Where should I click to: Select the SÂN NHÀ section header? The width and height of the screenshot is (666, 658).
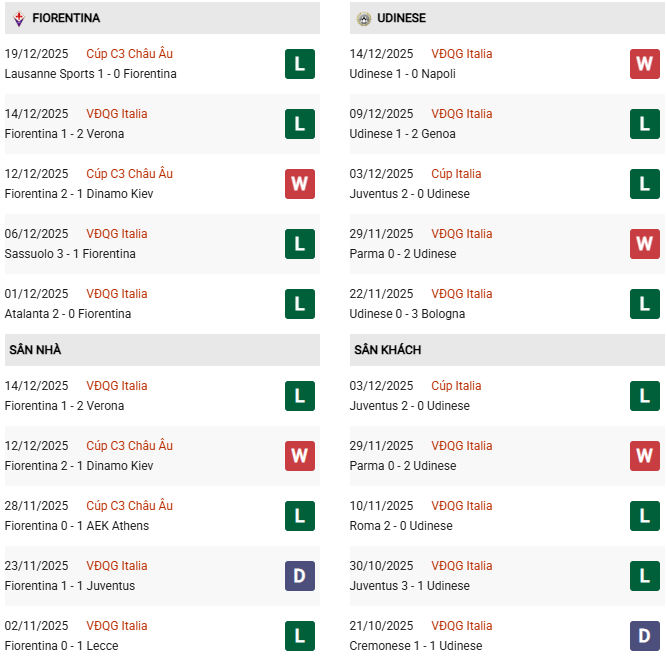(x=36, y=350)
